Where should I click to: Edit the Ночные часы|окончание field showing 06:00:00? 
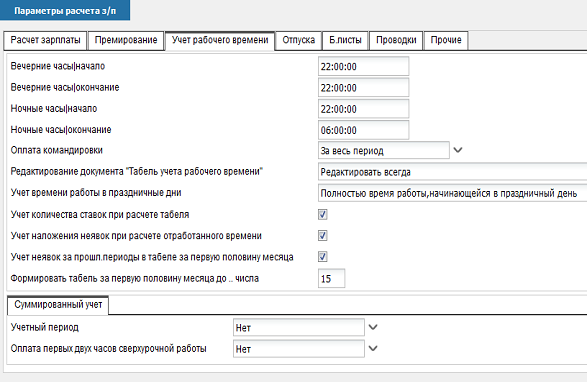pos(363,130)
